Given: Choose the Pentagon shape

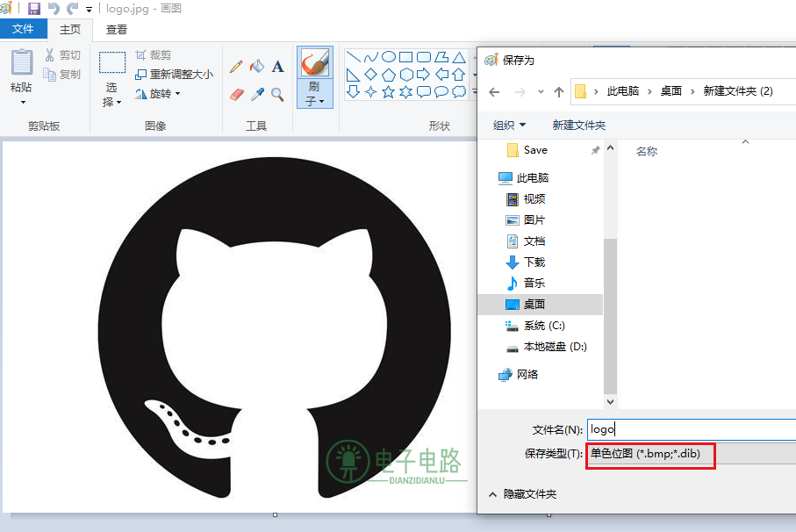Looking at the screenshot, I should tap(389, 75).
